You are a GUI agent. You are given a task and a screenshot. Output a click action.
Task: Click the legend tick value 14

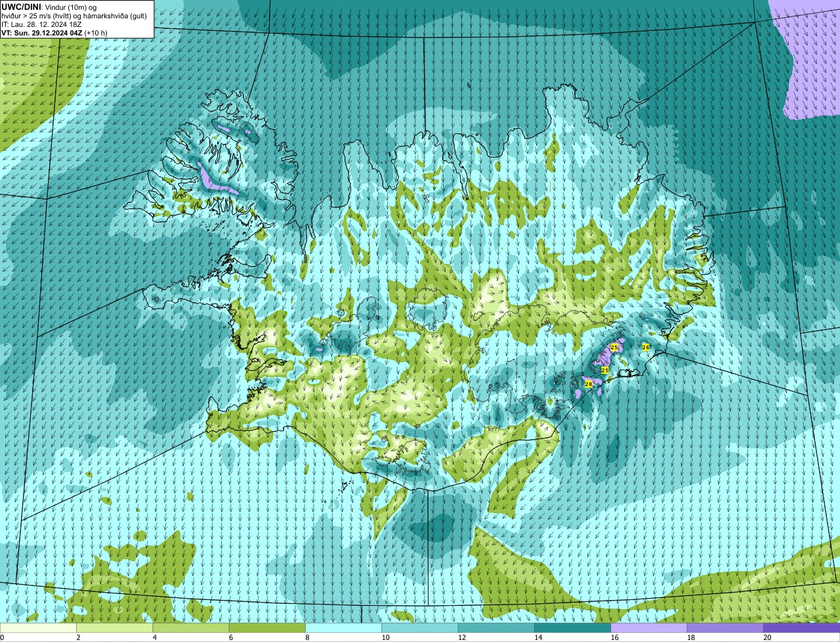pyautogui.click(x=538, y=637)
